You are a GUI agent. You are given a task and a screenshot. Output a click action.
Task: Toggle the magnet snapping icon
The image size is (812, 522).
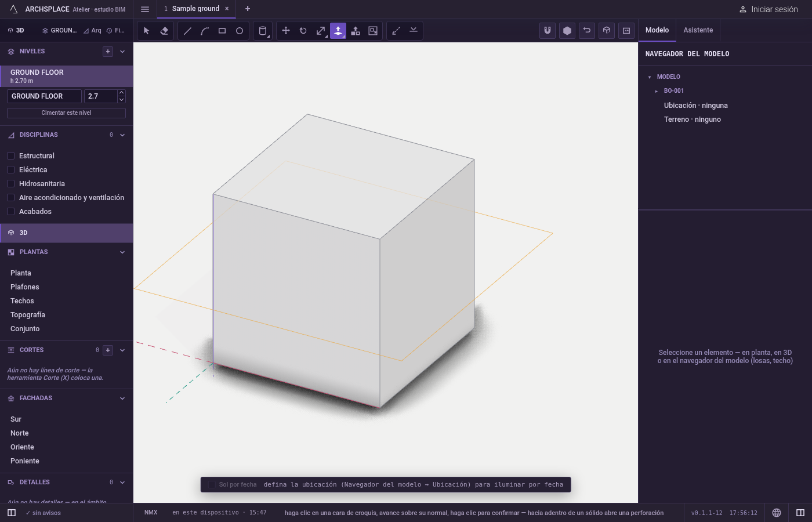[x=548, y=31]
